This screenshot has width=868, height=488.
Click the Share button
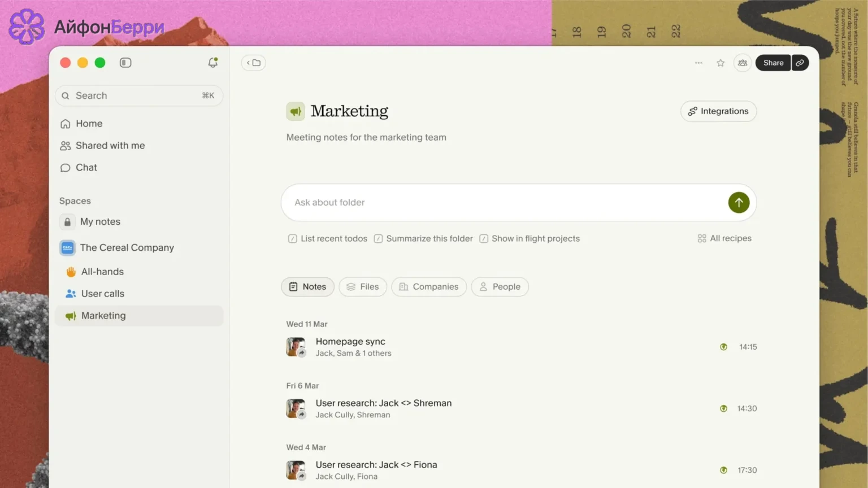pyautogui.click(x=773, y=63)
